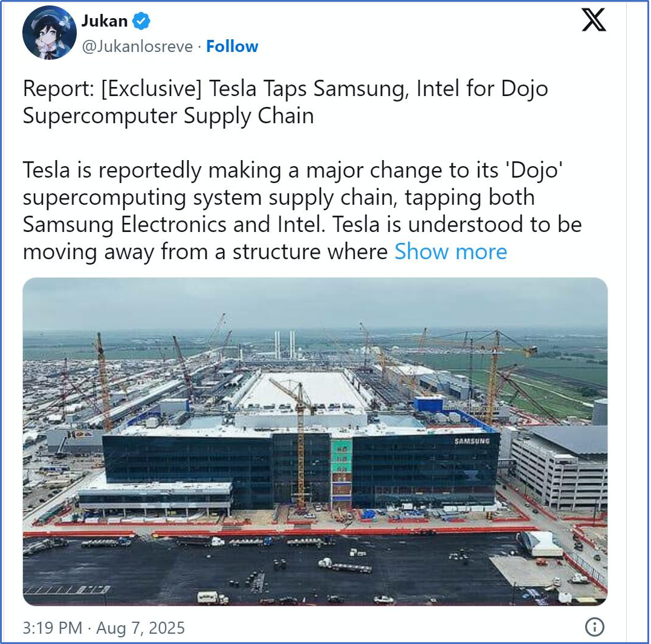Open the Samsung construction site photo
The width and height of the screenshot is (651, 644).
[x=315, y=442]
